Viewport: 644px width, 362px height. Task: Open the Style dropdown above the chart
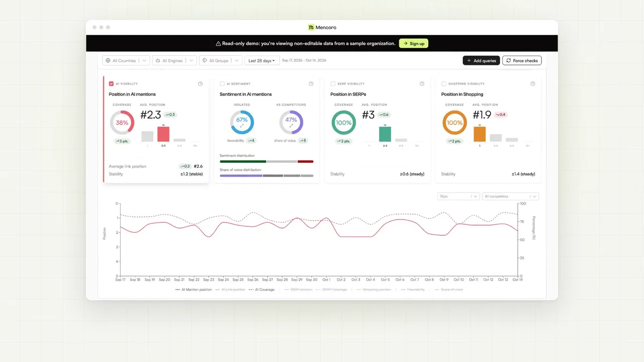(458, 197)
